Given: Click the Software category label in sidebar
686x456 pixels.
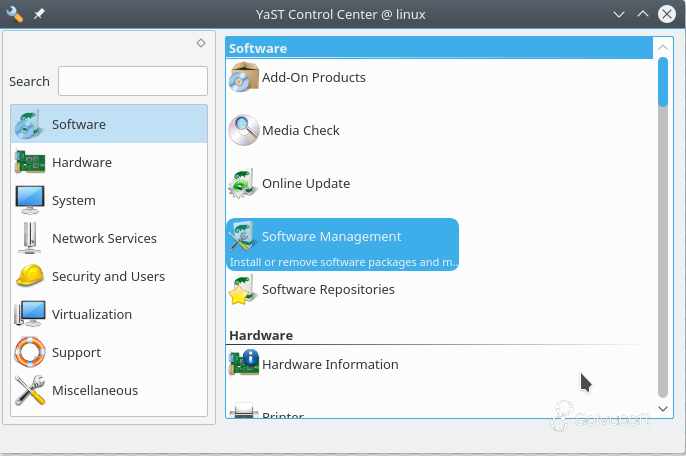Looking at the screenshot, I should 79,124.
